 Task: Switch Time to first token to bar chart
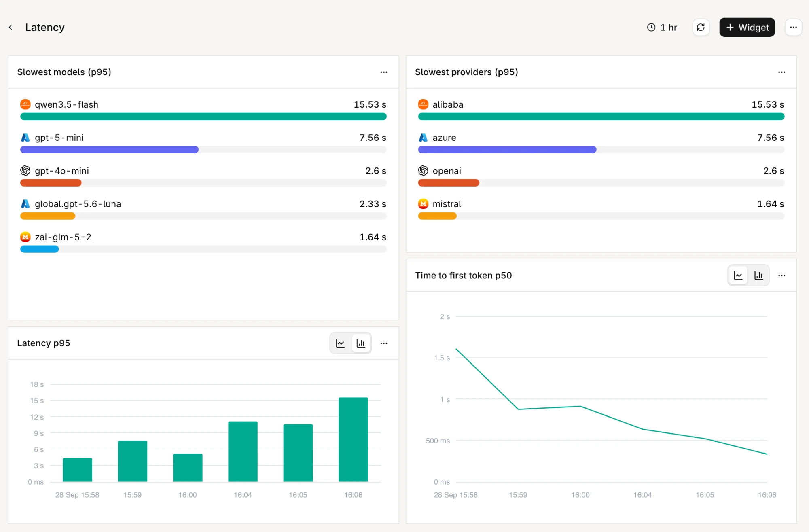758,276
